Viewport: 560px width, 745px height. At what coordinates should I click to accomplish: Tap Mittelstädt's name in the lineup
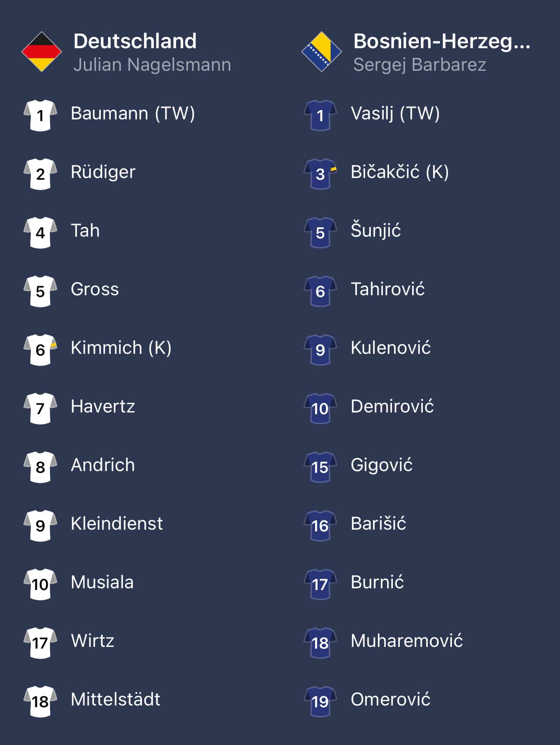click(x=115, y=699)
